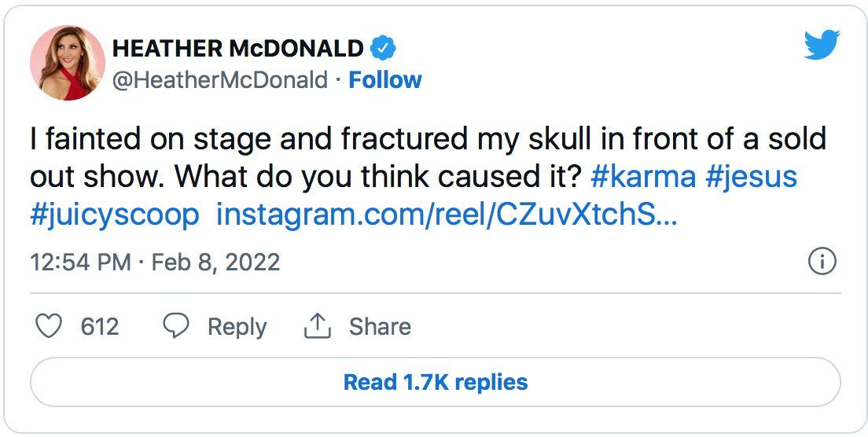Open Heather McDonald's profile picture
The image size is (868, 437).
68,63
